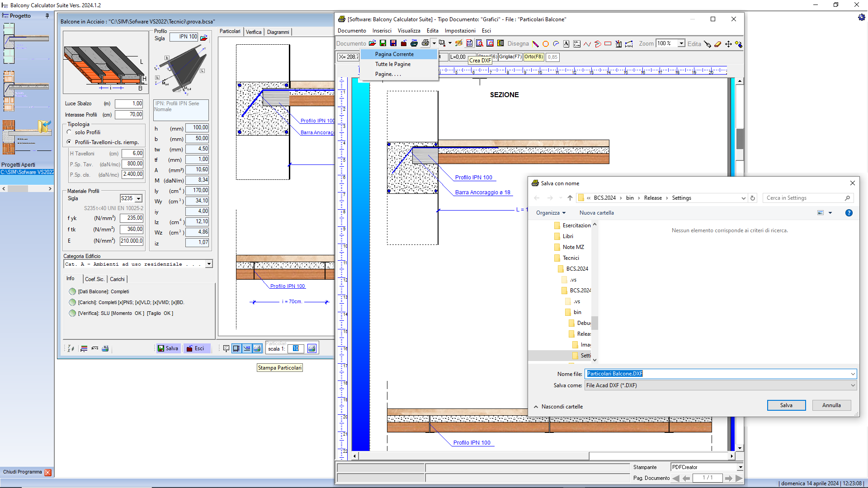Click the move cross-arrows icon in Edita tools

click(728, 44)
